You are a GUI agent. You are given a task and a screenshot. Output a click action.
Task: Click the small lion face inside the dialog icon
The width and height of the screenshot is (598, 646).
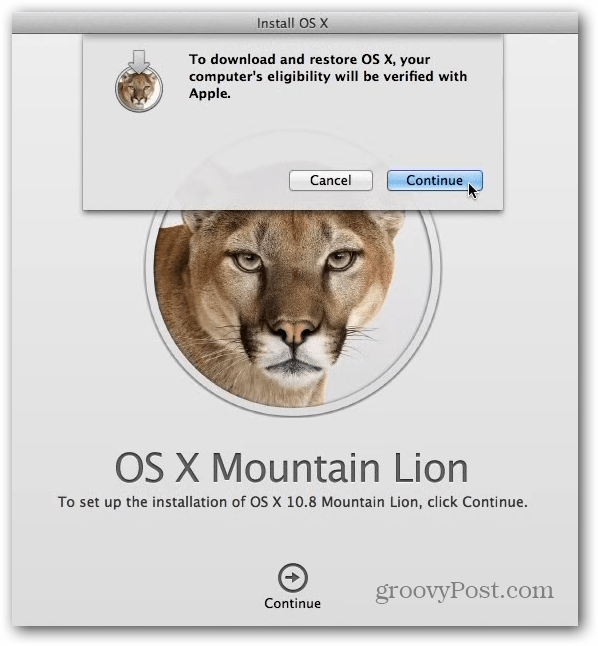pyautogui.click(x=139, y=89)
